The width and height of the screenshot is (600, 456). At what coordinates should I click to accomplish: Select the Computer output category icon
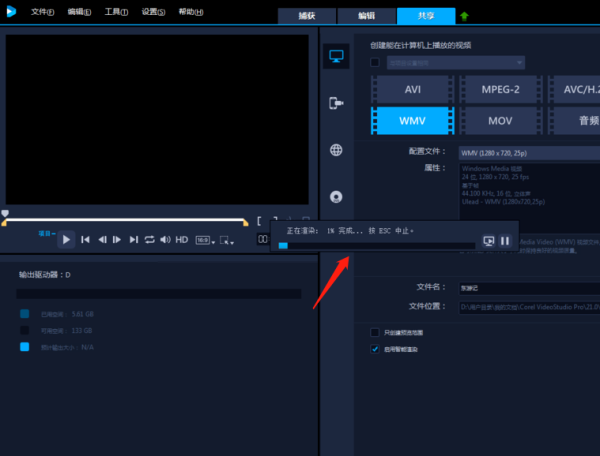[x=336, y=57]
